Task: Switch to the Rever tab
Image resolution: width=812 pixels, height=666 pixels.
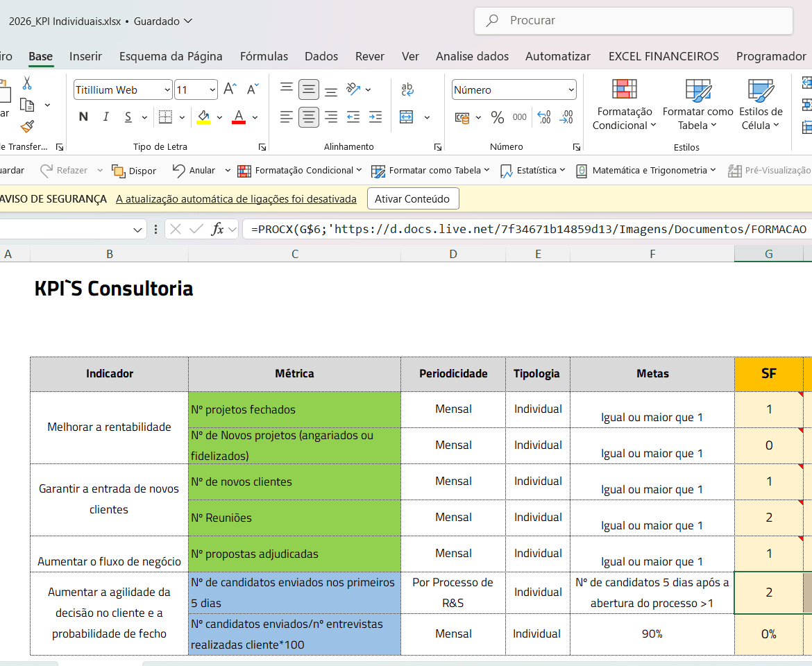Action: pos(370,56)
